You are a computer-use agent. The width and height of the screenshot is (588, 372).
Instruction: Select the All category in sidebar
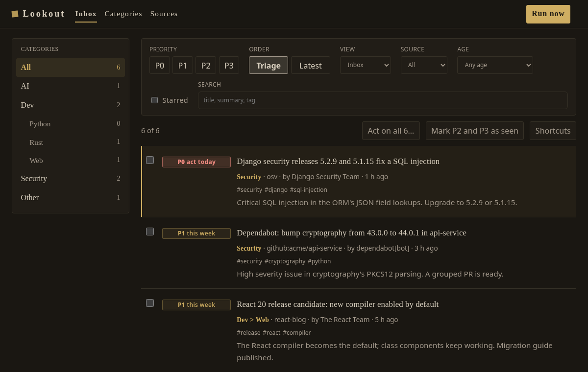[71, 68]
